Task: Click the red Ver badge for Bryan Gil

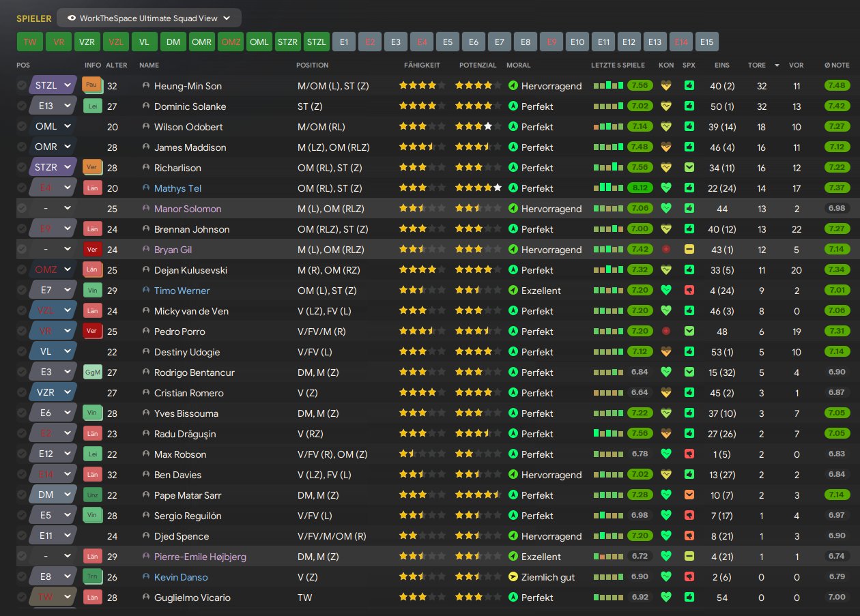Action: (x=91, y=249)
